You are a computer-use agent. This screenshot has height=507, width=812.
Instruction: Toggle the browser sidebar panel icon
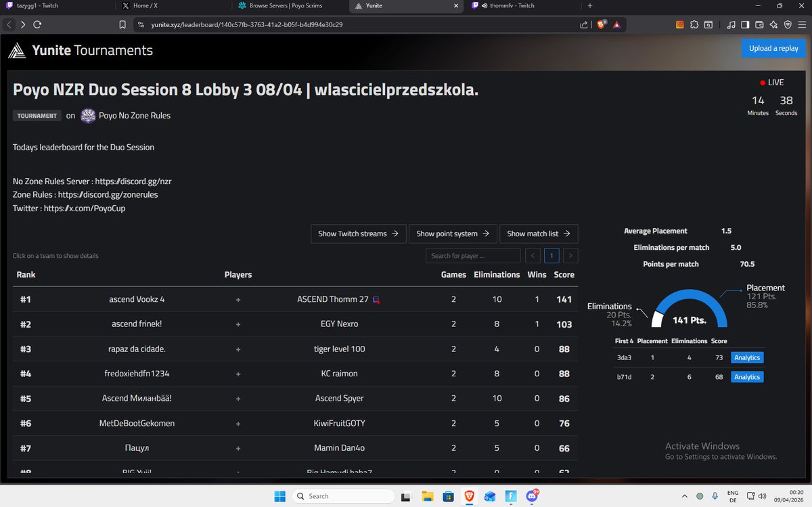[745, 24]
